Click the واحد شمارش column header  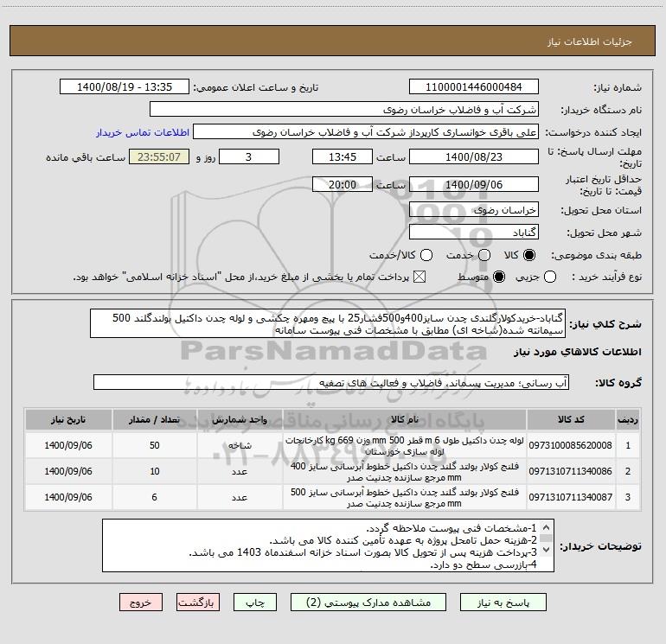240,419
